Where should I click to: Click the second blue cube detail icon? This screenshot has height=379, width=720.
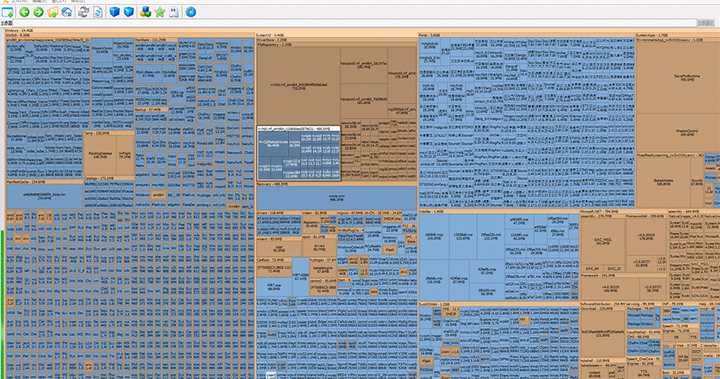(129, 12)
